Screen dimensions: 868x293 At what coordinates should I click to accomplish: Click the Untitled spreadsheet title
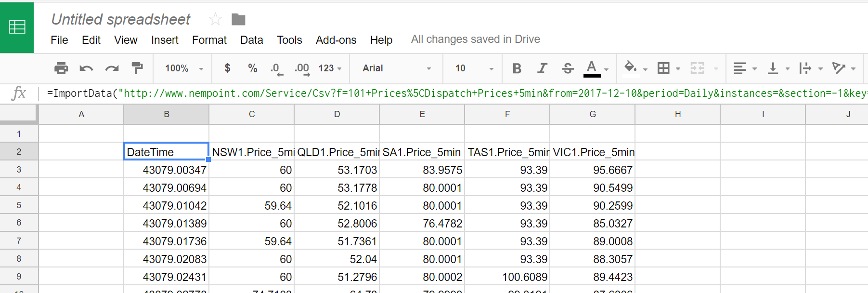120,19
